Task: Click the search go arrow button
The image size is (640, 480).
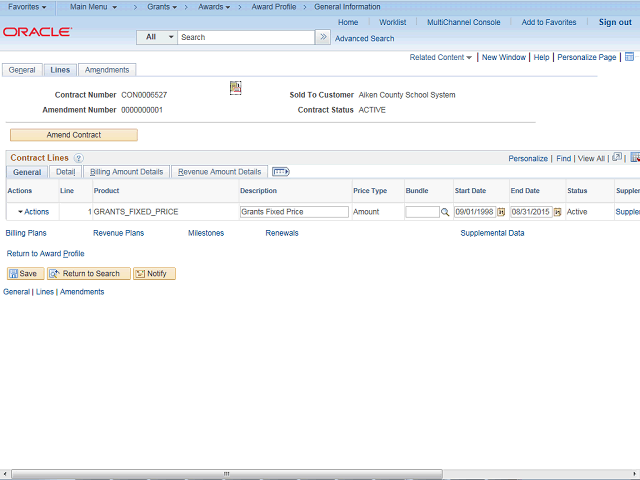Action: click(x=323, y=37)
